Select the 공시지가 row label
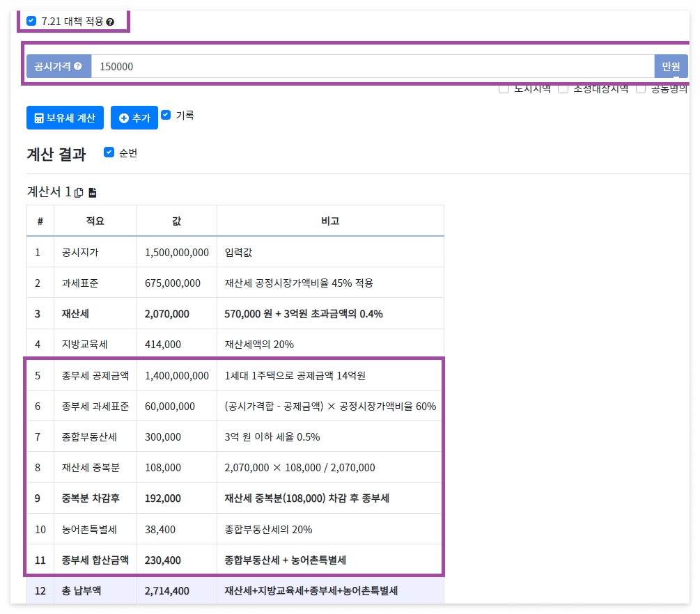This screenshot has height=614, width=700. coord(80,253)
